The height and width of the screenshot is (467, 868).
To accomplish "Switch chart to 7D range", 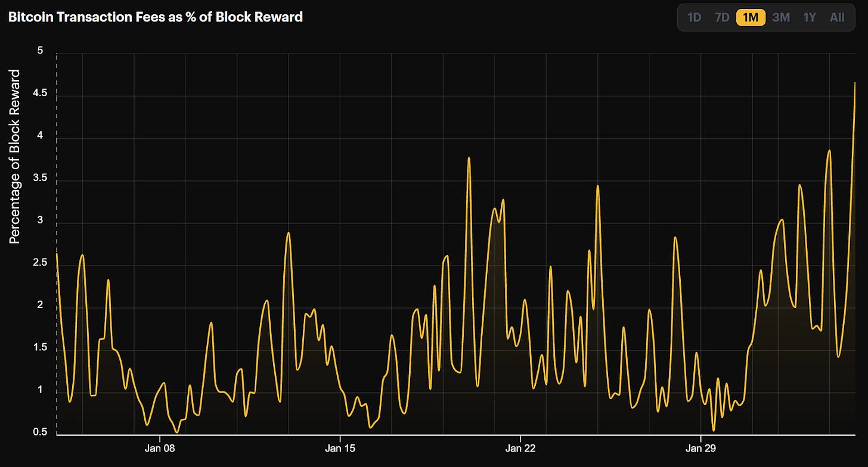I will click(x=722, y=17).
